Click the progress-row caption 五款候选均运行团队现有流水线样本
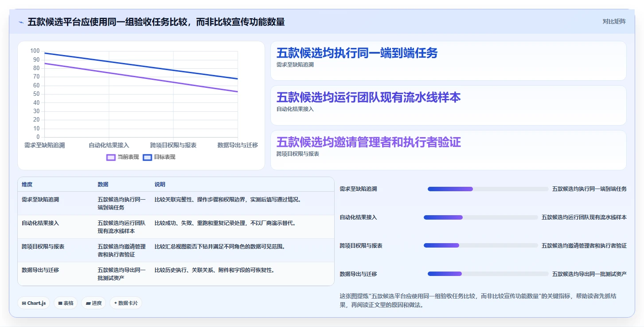The height and width of the screenshot is (327, 644). (x=584, y=217)
